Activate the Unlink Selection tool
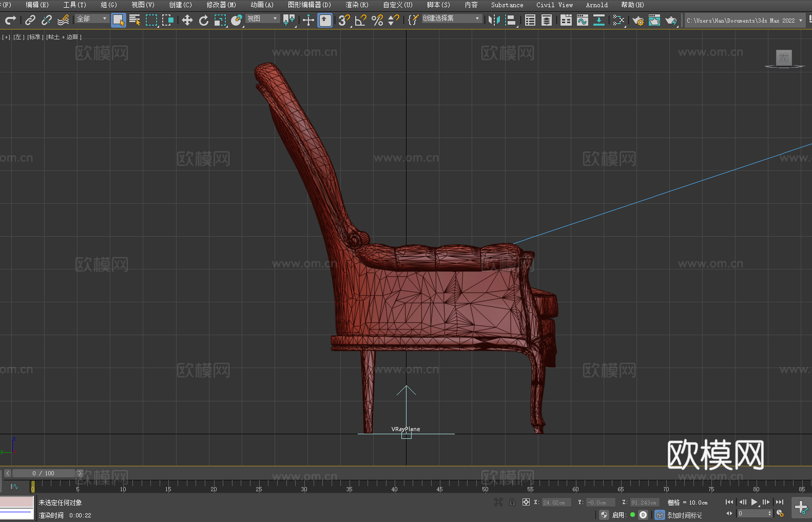 (47, 20)
